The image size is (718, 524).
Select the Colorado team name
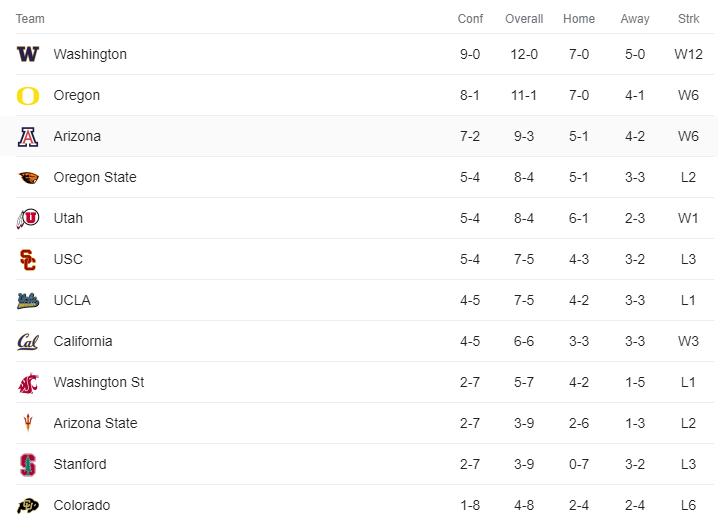tap(82, 505)
